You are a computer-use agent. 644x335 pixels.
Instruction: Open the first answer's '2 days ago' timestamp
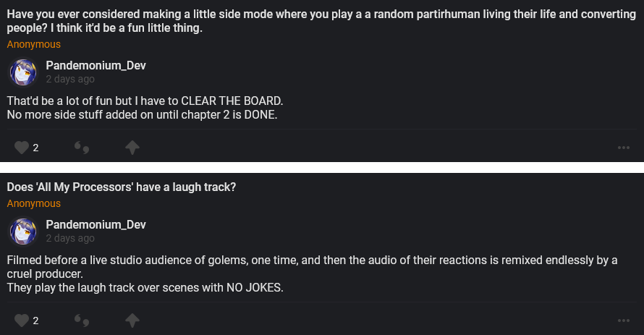[x=69, y=79]
